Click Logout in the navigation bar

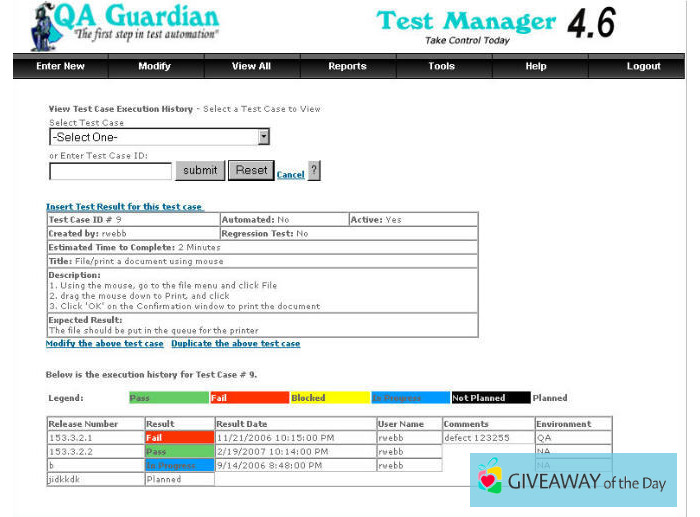(x=643, y=66)
